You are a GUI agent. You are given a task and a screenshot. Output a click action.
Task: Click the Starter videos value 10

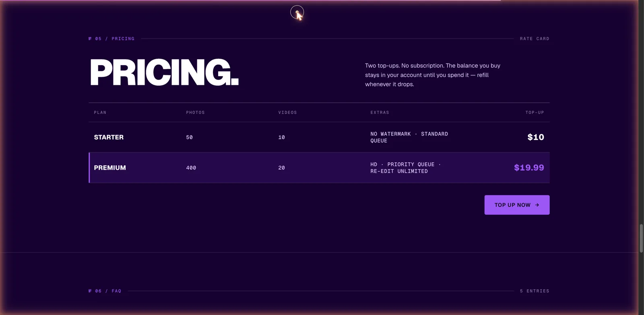[281, 137]
